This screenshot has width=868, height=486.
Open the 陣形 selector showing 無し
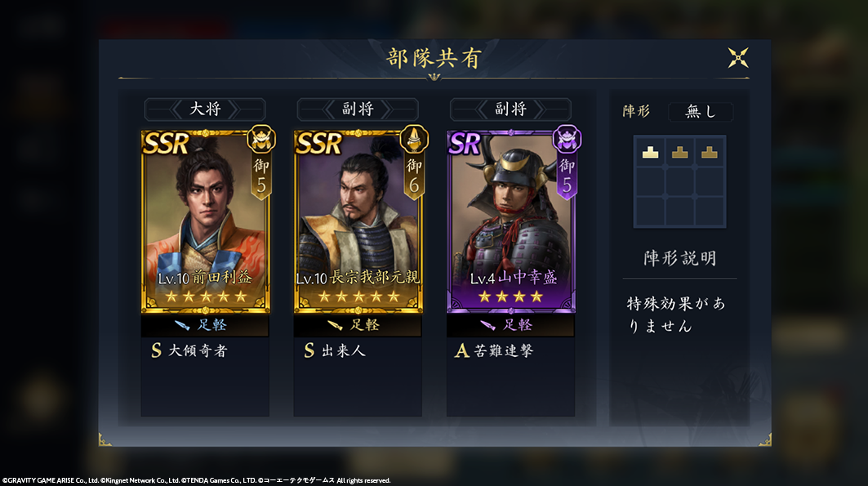click(x=701, y=112)
